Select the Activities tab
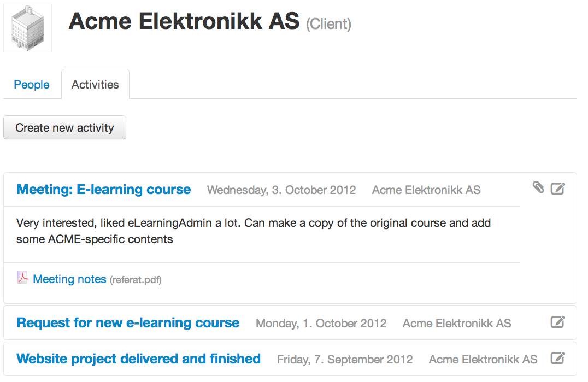Viewport: 588px width, 382px height. 95,84
